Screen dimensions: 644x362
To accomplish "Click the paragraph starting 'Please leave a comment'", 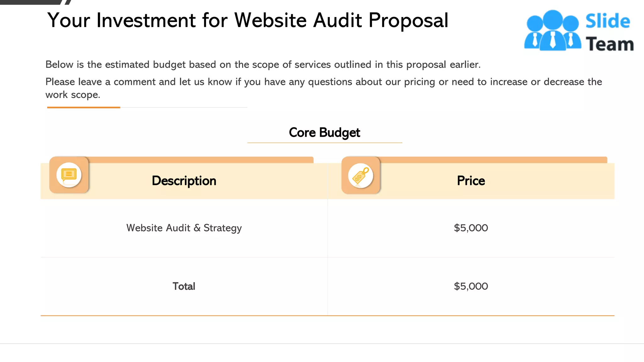I will click(x=324, y=88).
